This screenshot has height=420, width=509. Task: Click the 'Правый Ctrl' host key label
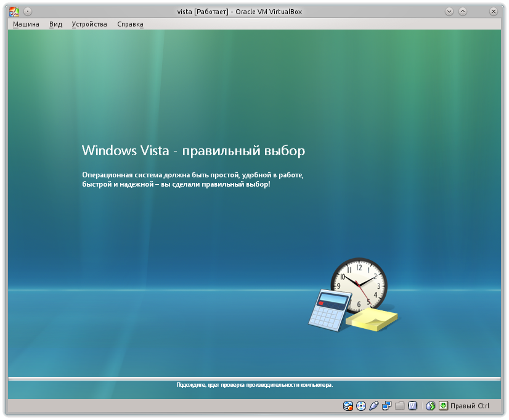point(470,406)
